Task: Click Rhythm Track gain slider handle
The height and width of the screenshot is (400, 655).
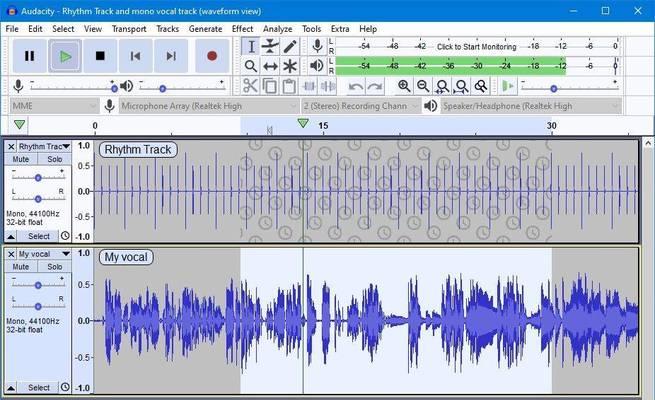Action: click(x=38, y=178)
